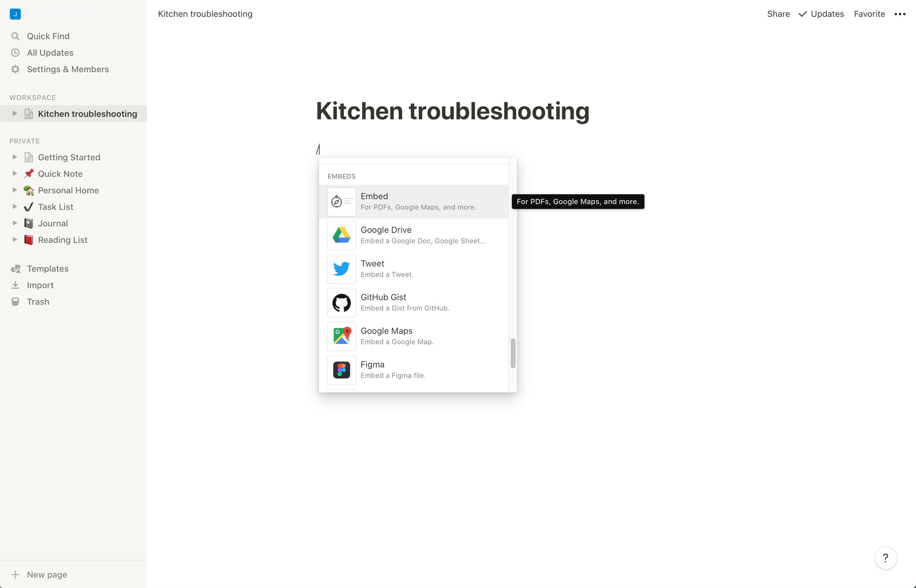916x588 pixels.
Task: Select the Embed option for PDFs
Action: tap(413, 201)
